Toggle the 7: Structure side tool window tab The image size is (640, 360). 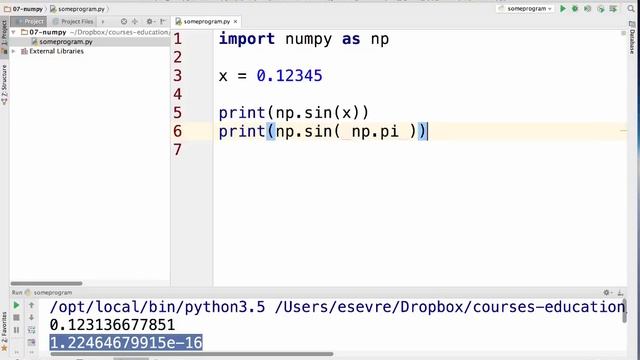pyautogui.click(x=4, y=84)
